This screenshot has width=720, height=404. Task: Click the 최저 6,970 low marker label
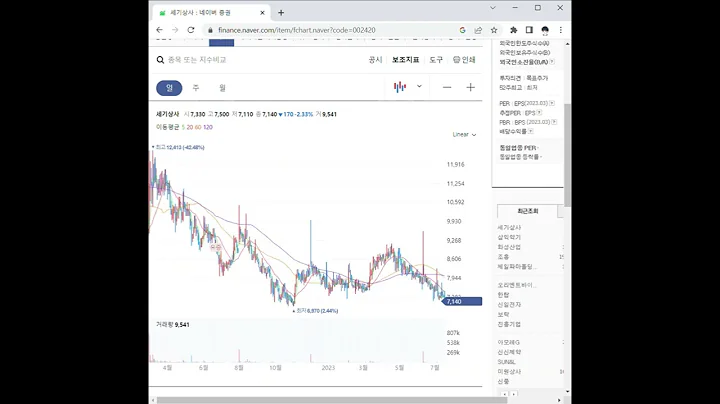click(x=317, y=311)
